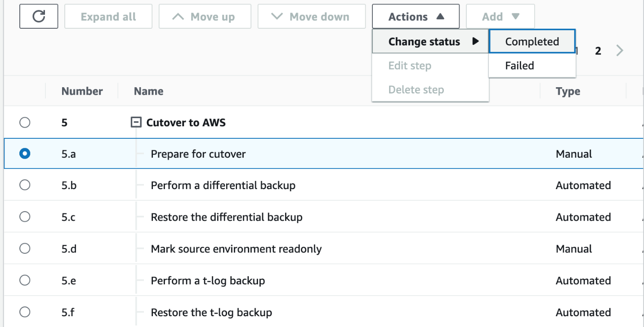Click the Move down button

(311, 17)
